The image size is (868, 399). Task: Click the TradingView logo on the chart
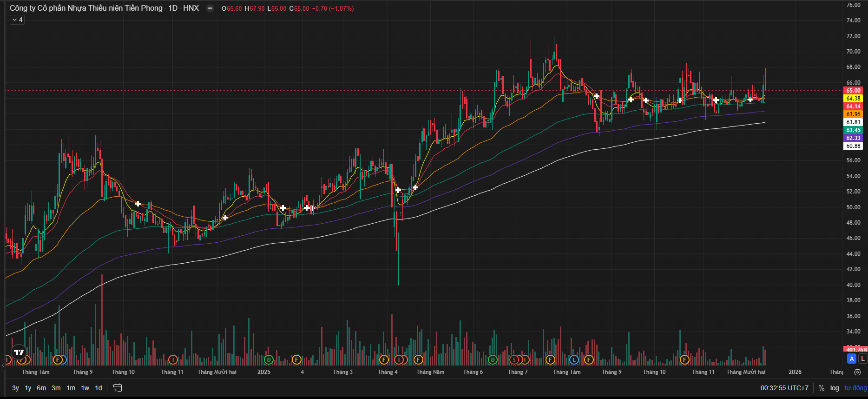coord(19,352)
